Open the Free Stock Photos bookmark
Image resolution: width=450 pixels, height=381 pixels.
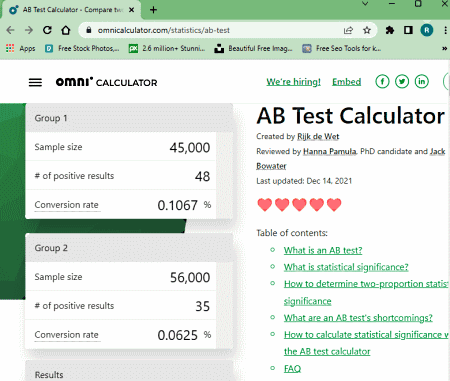pyautogui.click(x=82, y=49)
